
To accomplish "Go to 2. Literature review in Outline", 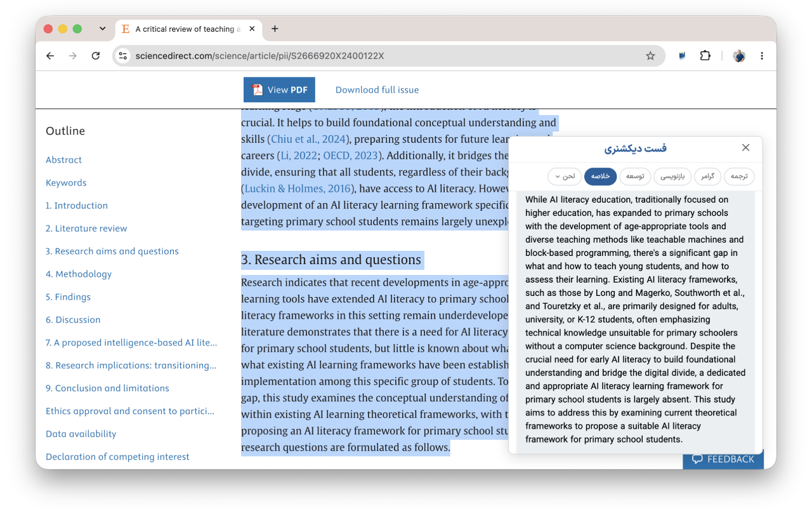I will point(86,229).
